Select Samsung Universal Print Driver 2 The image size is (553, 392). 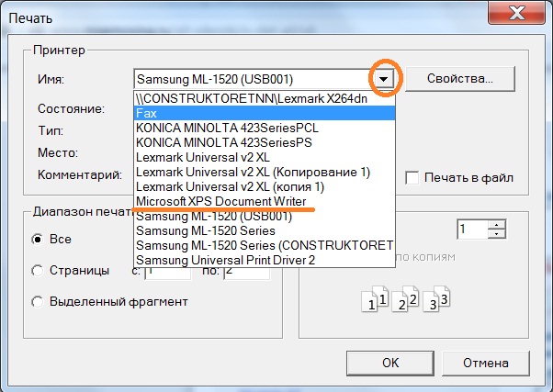click(265, 260)
